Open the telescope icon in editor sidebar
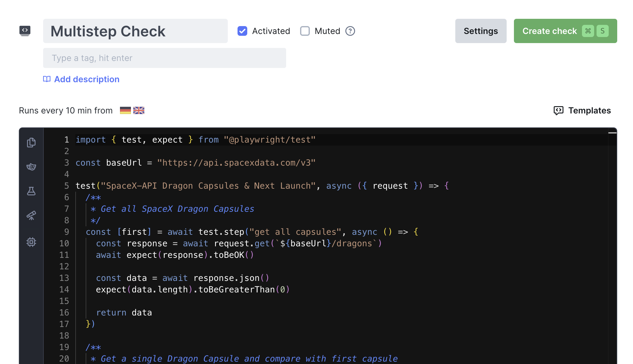The height and width of the screenshot is (364, 633). click(31, 215)
